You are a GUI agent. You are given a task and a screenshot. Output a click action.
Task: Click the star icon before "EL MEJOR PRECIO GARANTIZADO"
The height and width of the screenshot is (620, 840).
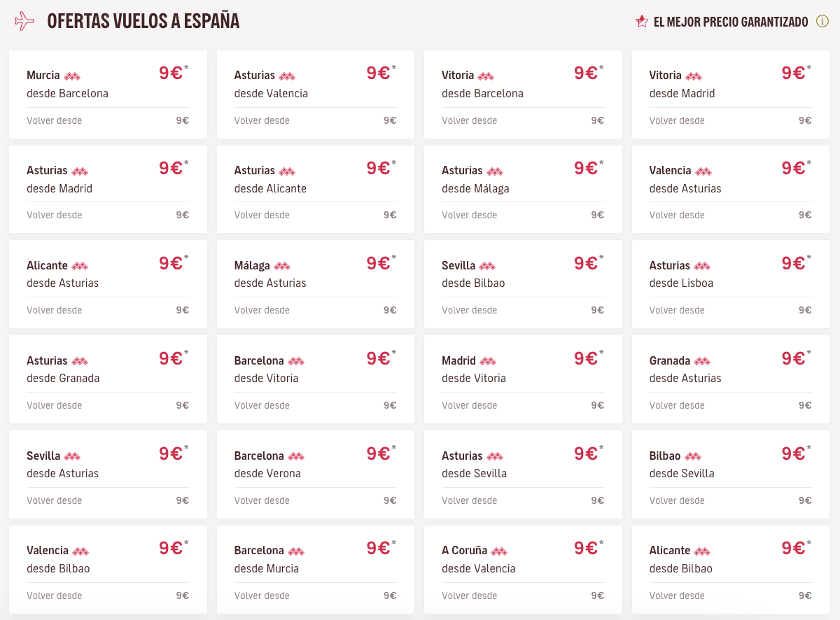pos(641,21)
